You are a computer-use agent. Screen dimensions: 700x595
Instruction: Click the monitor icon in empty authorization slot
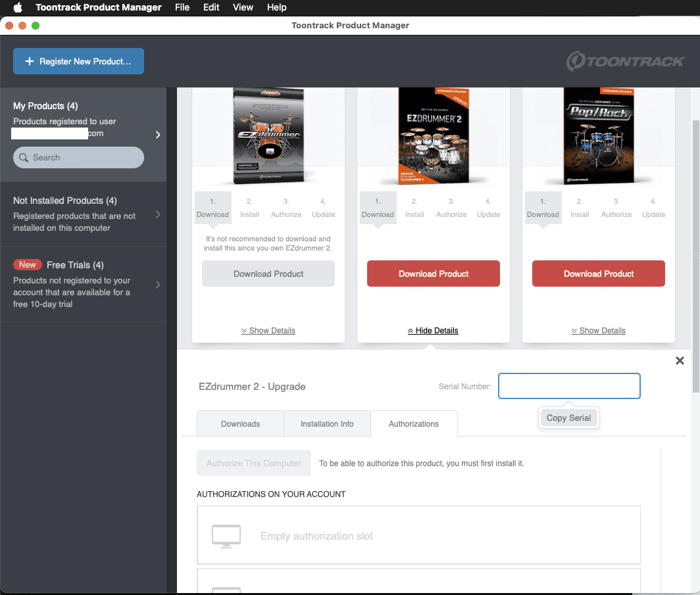click(x=226, y=536)
